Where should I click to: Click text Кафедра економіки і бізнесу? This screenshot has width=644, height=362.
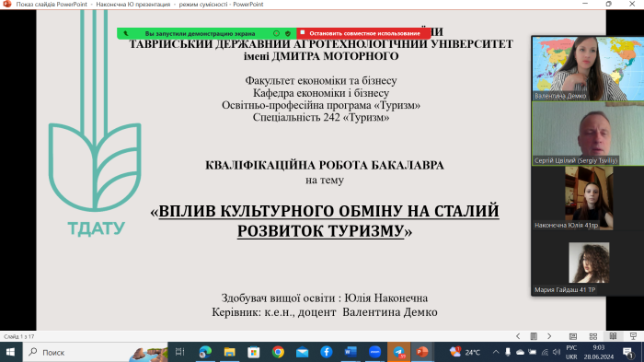click(321, 93)
